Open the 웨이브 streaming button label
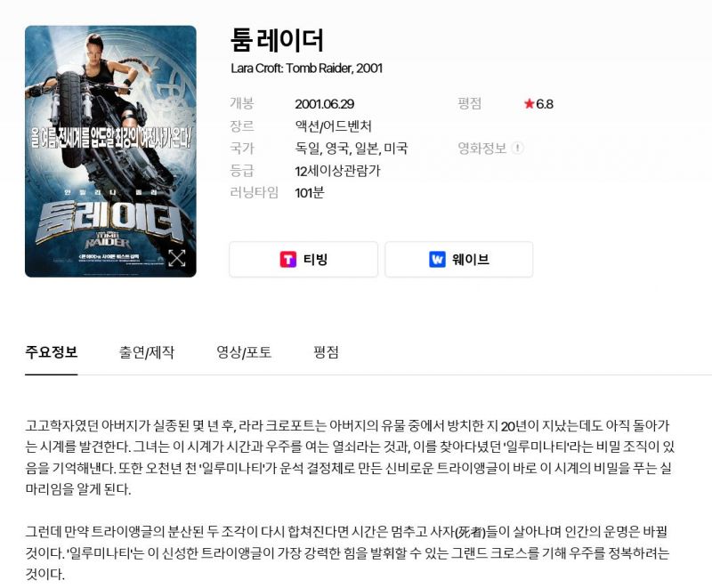 coord(471,260)
